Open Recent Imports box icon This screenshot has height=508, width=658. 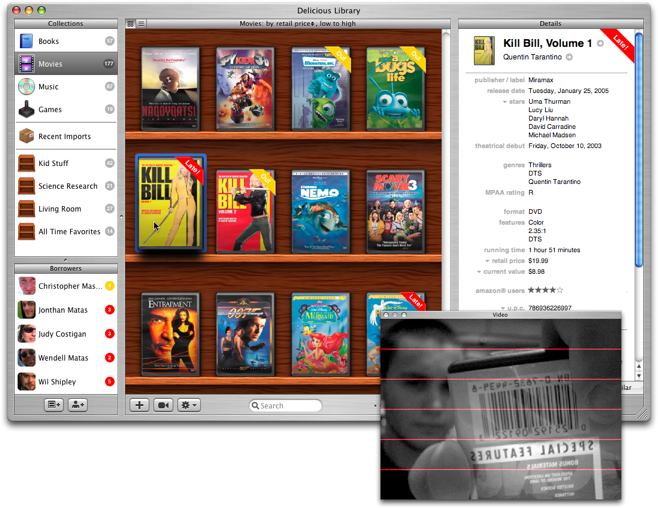tap(26, 136)
